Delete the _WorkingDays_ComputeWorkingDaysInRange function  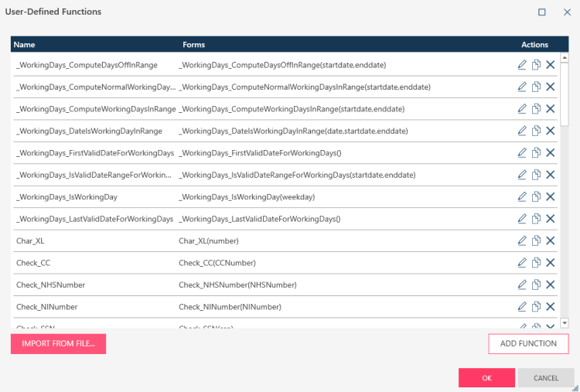(x=551, y=109)
